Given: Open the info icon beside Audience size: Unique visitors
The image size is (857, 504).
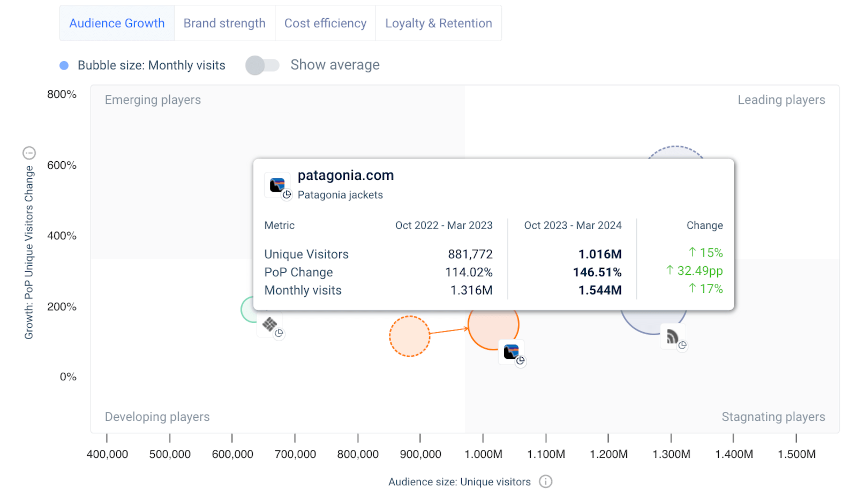Looking at the screenshot, I should [545, 482].
